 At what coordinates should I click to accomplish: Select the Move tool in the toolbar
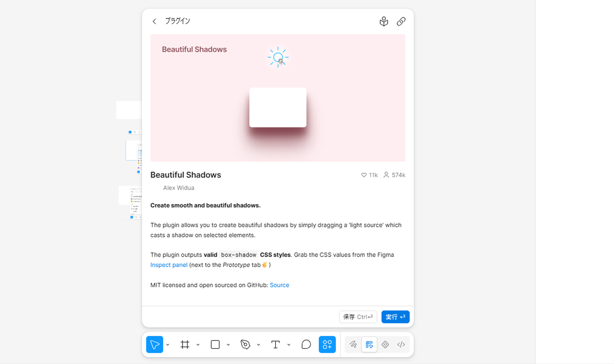(x=155, y=344)
